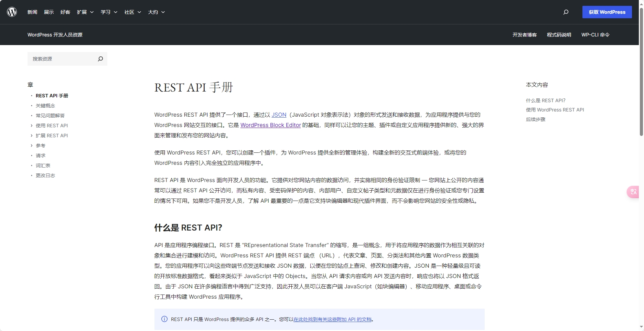644x331 pixels.
Task: Open the 新闻 menu item
Action: pos(32,12)
